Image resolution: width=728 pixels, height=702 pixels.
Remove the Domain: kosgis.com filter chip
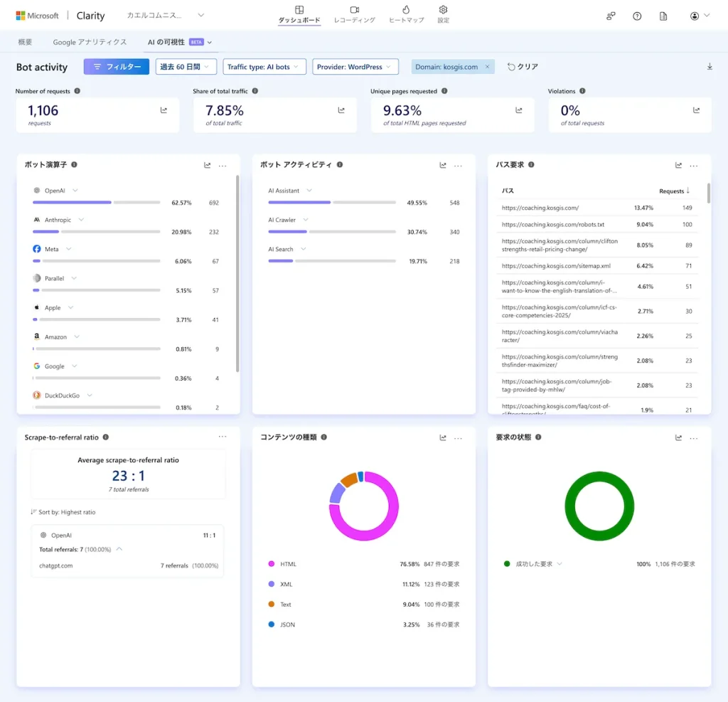point(487,67)
